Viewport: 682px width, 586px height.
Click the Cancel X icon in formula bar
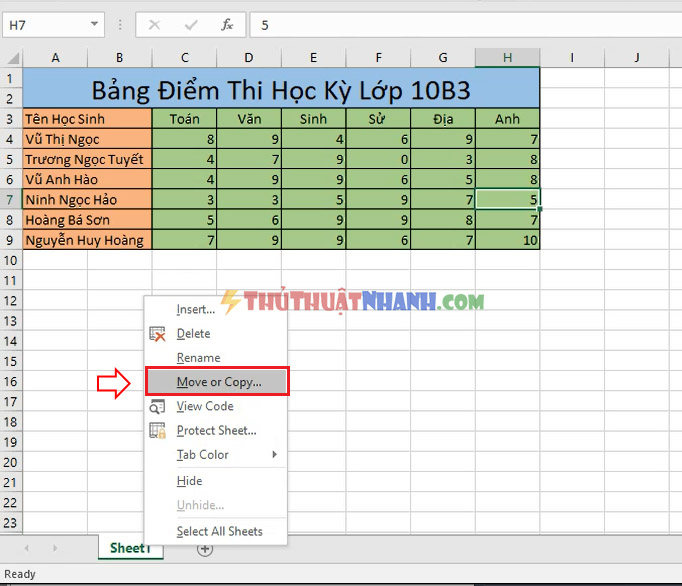[x=154, y=25]
